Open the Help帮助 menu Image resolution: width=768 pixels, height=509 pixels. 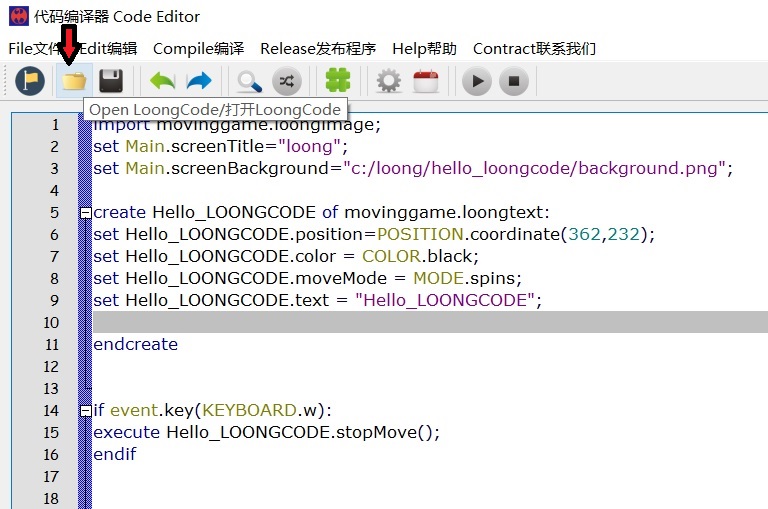point(424,48)
